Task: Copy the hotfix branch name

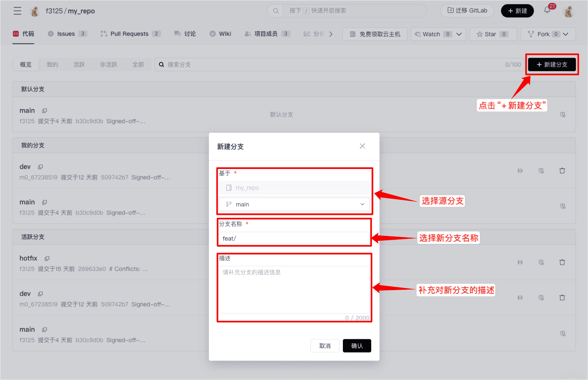Action: pyautogui.click(x=47, y=258)
